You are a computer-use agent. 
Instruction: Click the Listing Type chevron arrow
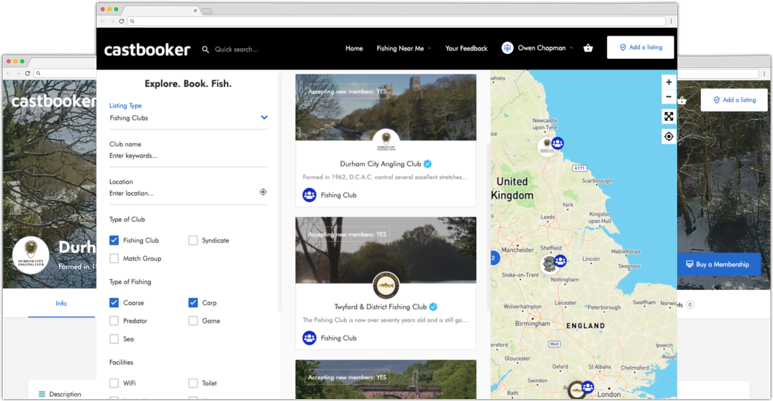click(264, 117)
